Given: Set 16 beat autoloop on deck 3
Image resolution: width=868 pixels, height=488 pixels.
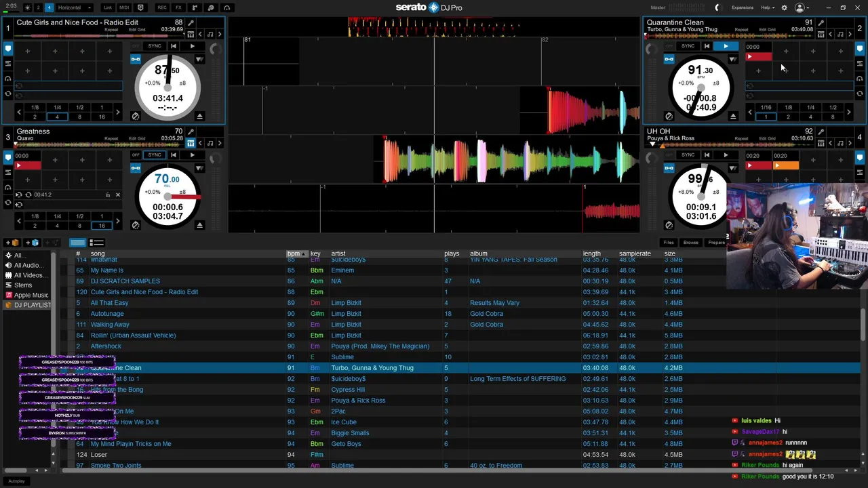Looking at the screenshot, I should point(102,226).
